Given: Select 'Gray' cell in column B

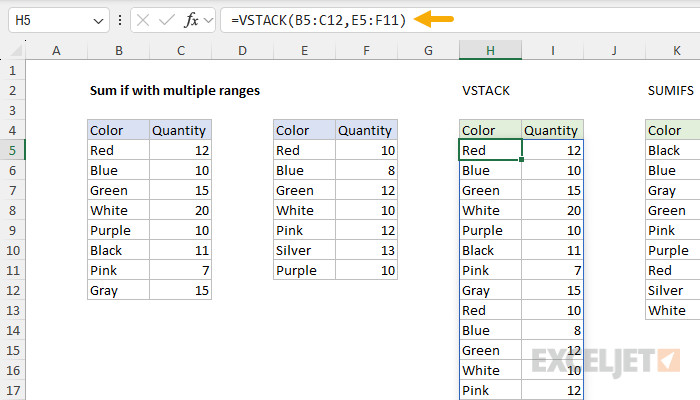Looking at the screenshot, I should (x=118, y=291).
